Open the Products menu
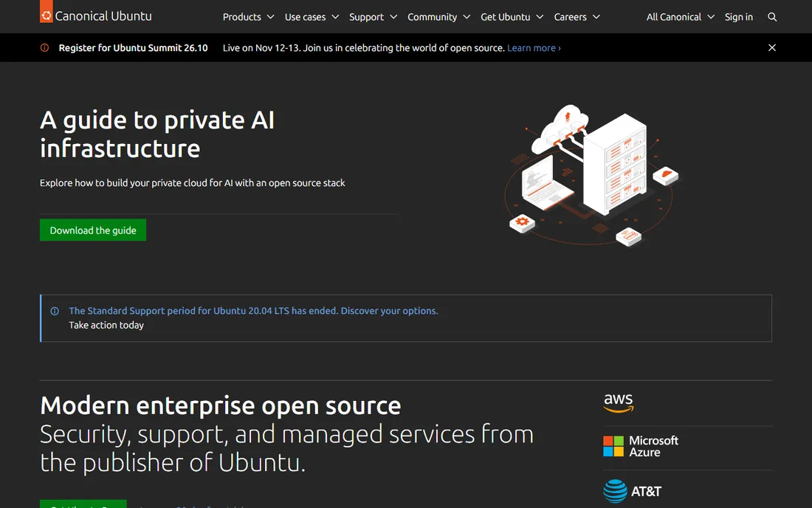 248,17
